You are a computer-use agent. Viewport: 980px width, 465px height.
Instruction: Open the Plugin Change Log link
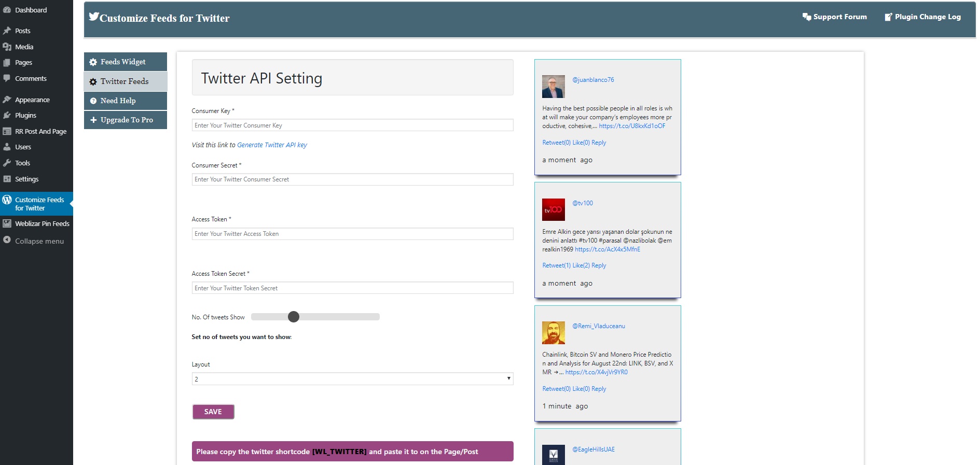pyautogui.click(x=922, y=17)
